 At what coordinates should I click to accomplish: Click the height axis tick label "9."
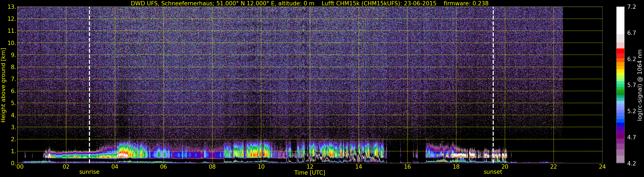13,55
